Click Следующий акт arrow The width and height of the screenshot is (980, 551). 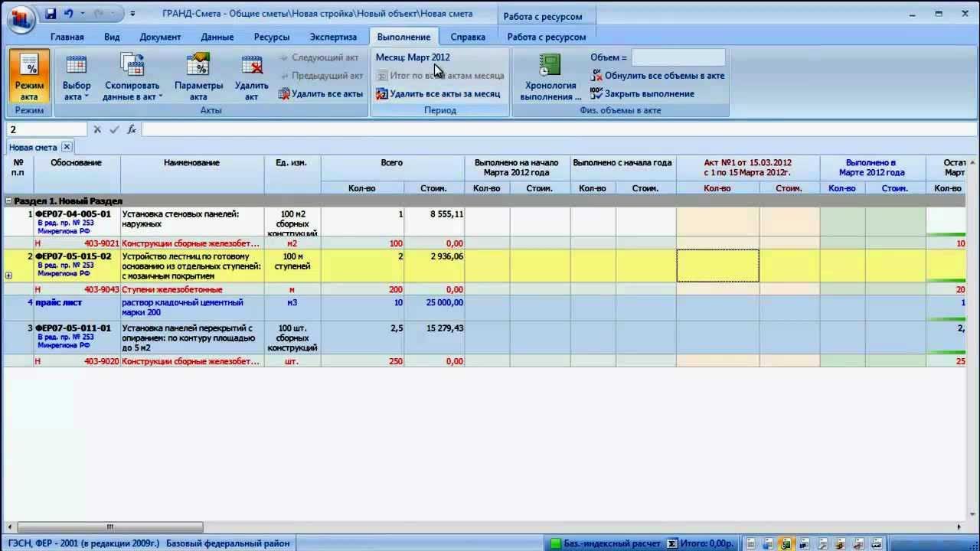(319, 57)
